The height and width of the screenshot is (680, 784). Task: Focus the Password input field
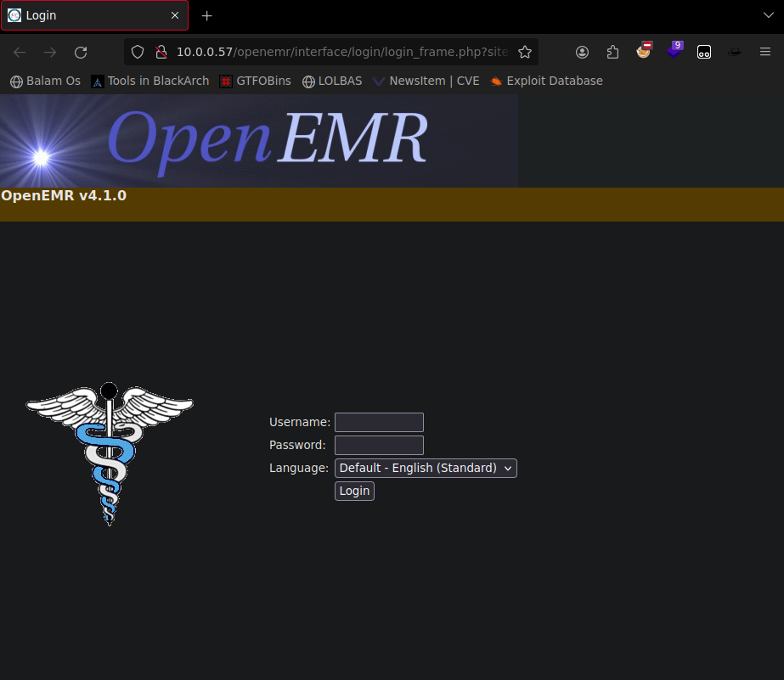[379, 445]
